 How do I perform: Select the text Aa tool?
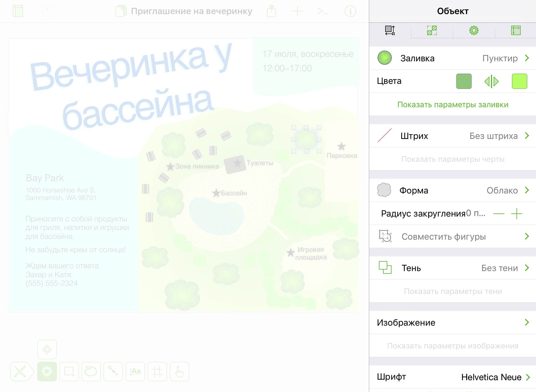135,372
